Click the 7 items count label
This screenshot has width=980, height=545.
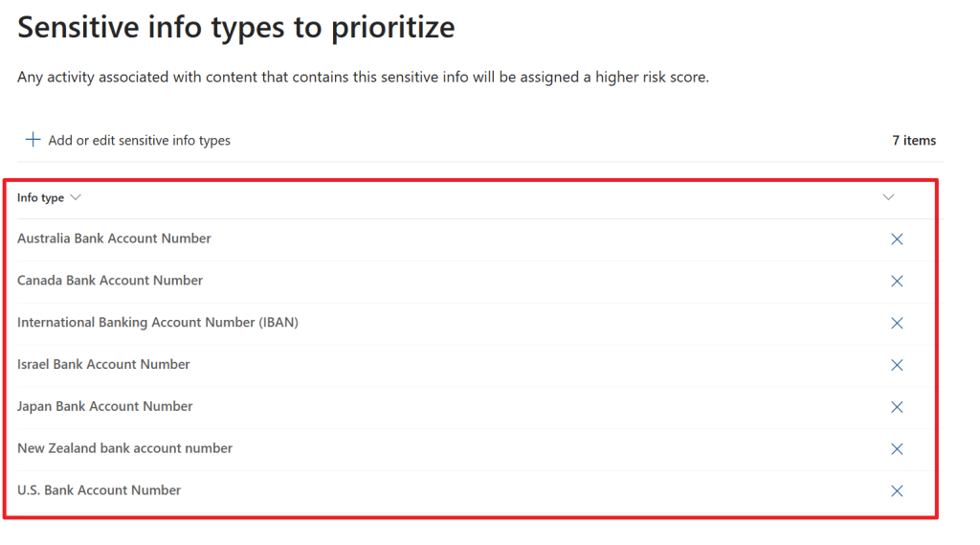point(914,141)
